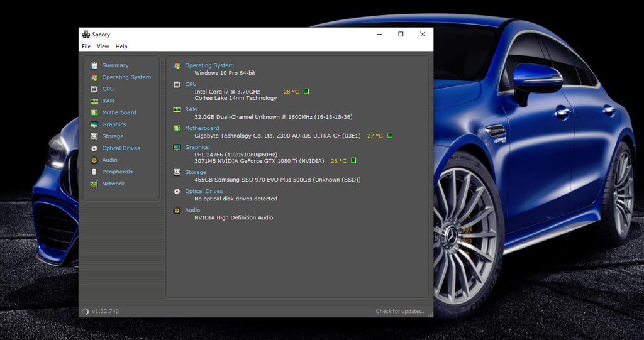644x340 pixels.
Task: Click the RAM heading link in summary
Action: click(x=191, y=109)
